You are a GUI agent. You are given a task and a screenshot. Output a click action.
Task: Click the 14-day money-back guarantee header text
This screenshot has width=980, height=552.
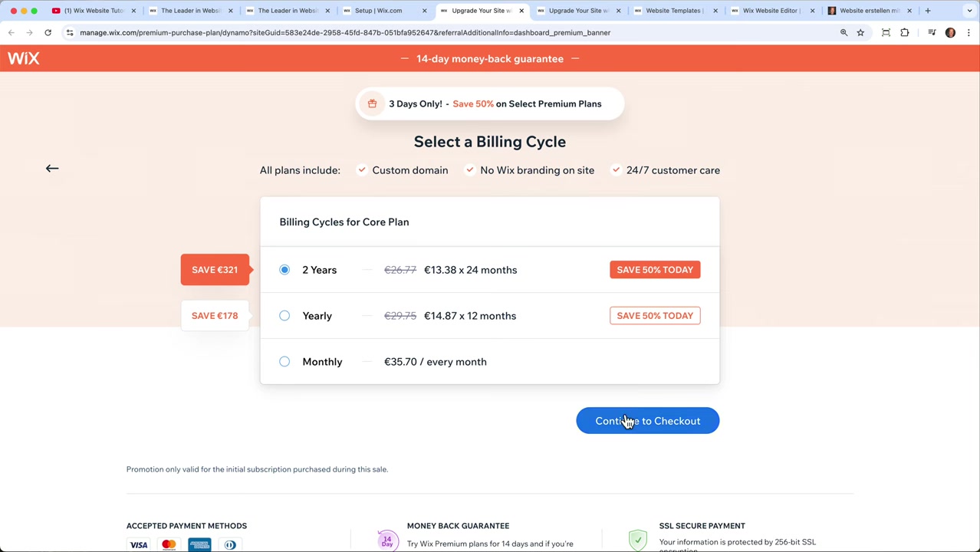click(490, 58)
